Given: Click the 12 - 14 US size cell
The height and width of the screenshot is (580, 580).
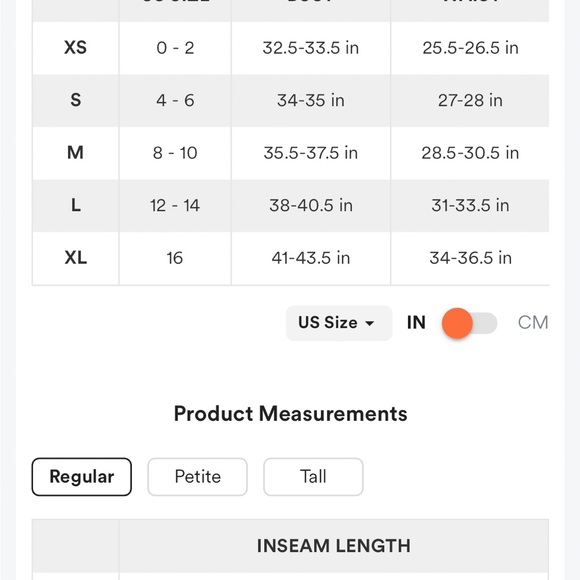Looking at the screenshot, I should coord(175,206).
